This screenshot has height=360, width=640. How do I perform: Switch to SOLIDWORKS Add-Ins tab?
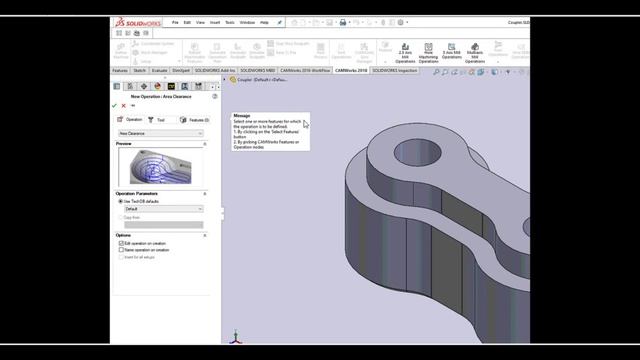(x=215, y=71)
